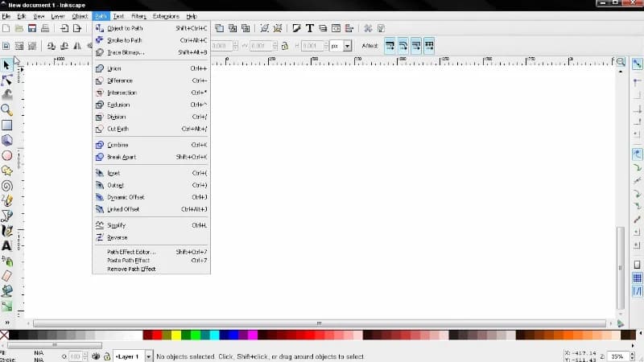Increase the zoom percentage stepper

(632, 354)
